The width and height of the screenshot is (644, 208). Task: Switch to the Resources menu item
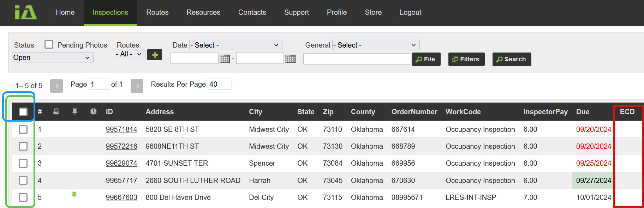pyautogui.click(x=203, y=12)
